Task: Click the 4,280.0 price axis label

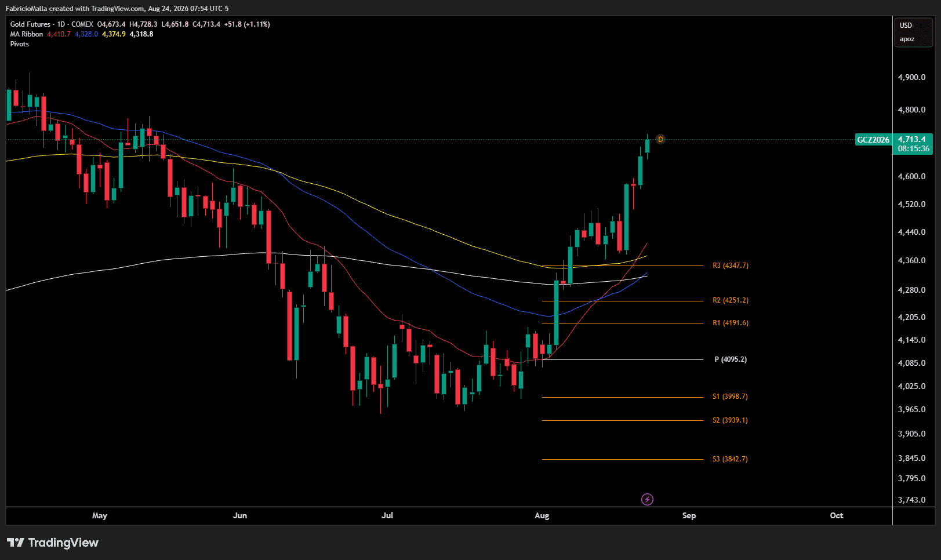Action: click(x=912, y=290)
